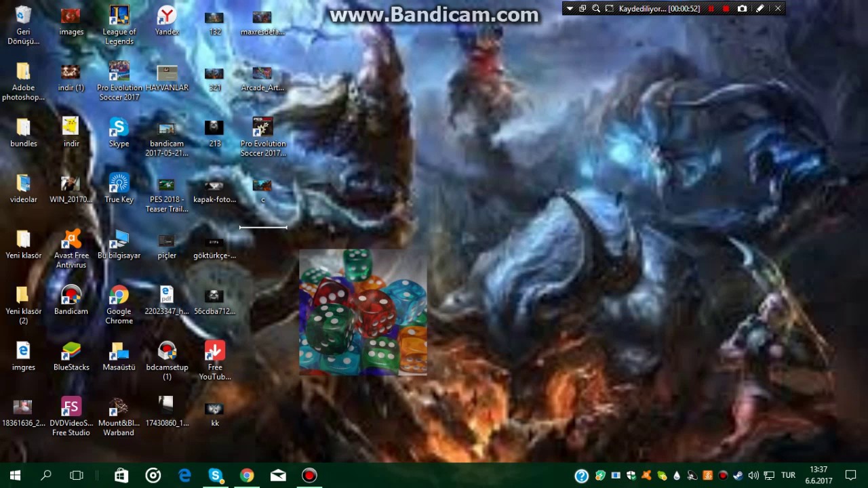
Task: Select the Bandicam pencil drawing tool
Action: pyautogui.click(x=760, y=9)
